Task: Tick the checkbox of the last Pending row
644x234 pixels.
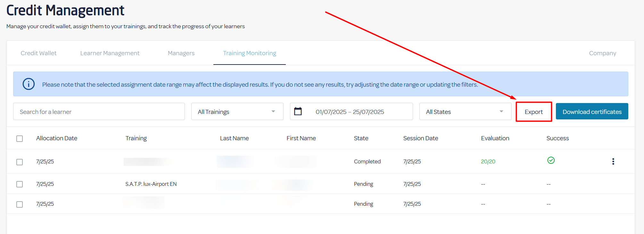Action: [x=20, y=204]
